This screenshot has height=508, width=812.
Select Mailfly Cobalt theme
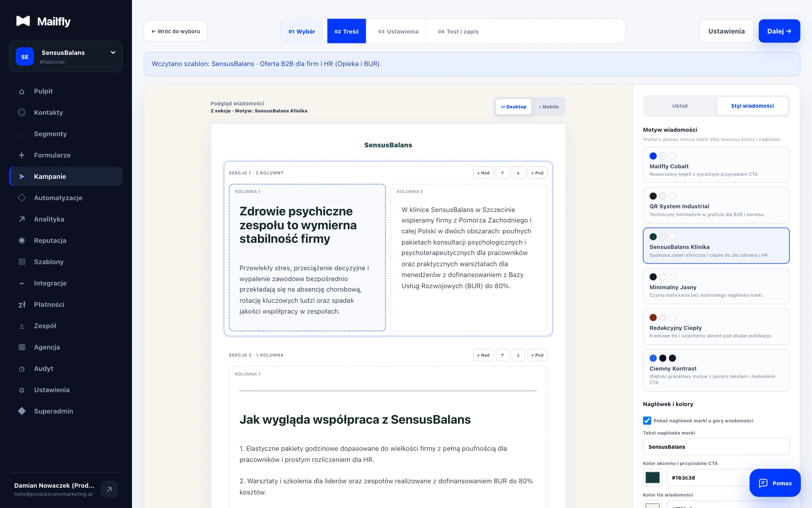tap(716, 165)
